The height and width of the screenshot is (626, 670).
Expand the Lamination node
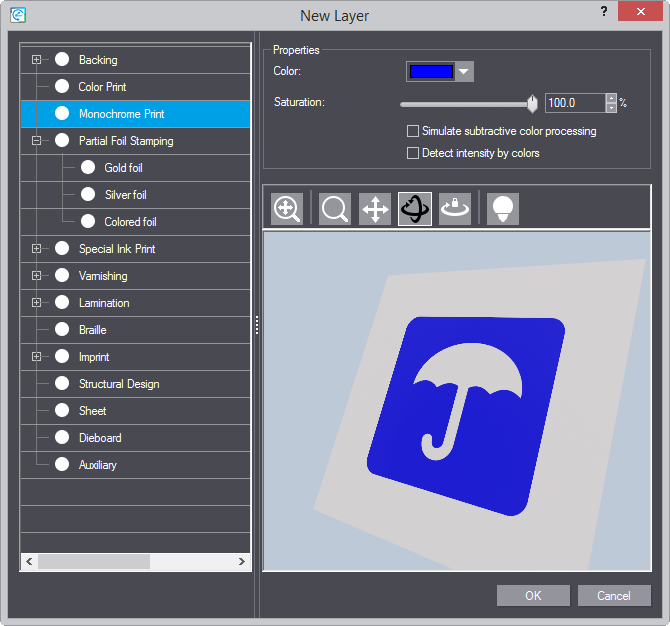tap(37, 303)
